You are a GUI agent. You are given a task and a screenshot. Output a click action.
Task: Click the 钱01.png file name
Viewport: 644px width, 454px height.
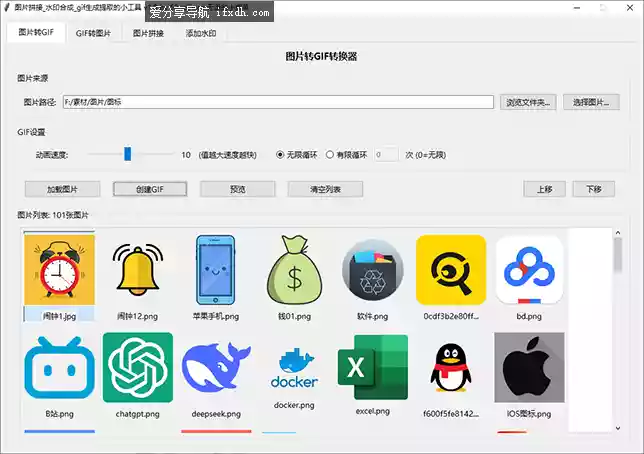(x=294, y=316)
